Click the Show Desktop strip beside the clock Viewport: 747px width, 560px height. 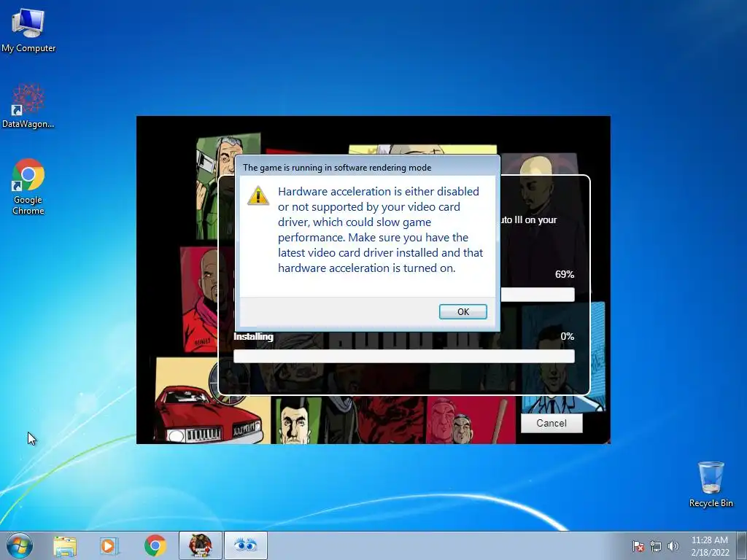pos(741,545)
